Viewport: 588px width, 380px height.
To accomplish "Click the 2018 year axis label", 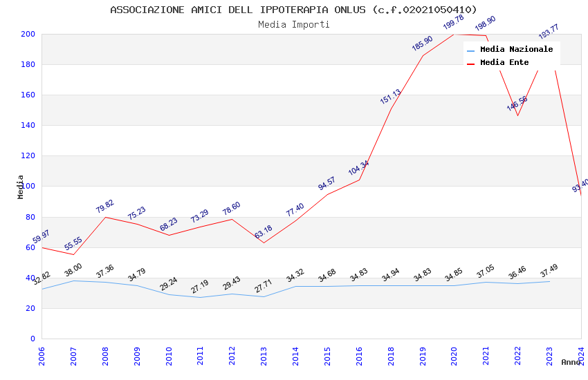I will [x=391, y=356].
